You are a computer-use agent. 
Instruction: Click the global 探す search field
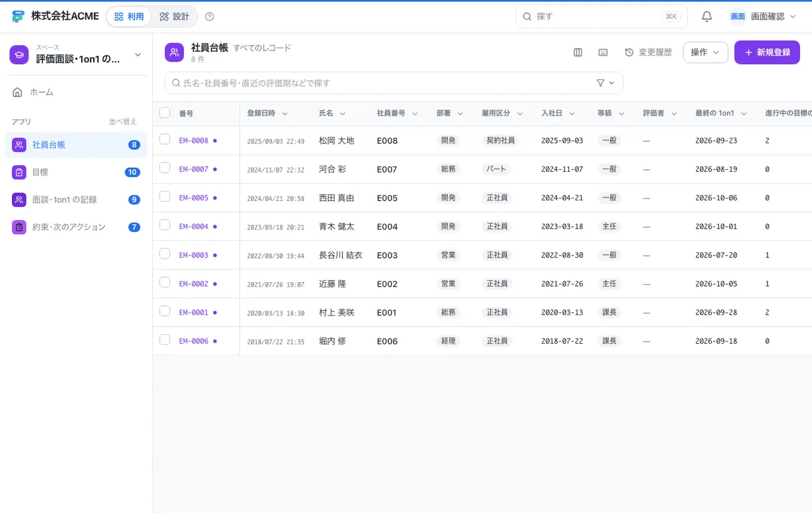coord(601,16)
